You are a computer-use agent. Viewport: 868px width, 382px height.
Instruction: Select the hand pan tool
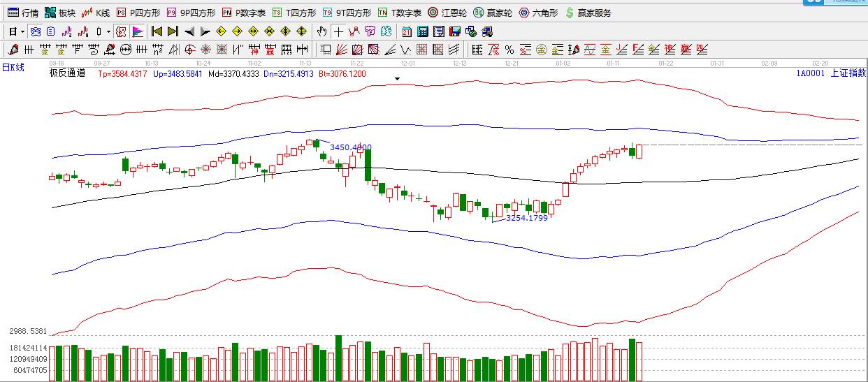[321, 31]
